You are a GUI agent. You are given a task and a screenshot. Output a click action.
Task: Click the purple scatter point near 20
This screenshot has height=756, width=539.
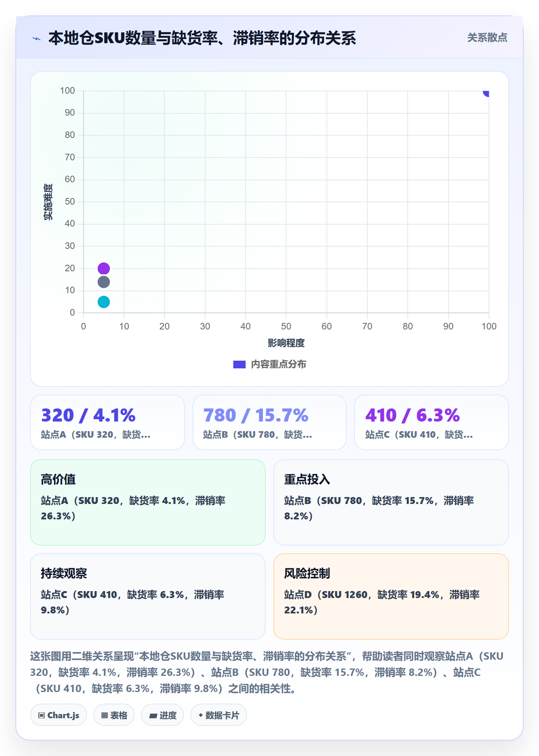point(104,268)
